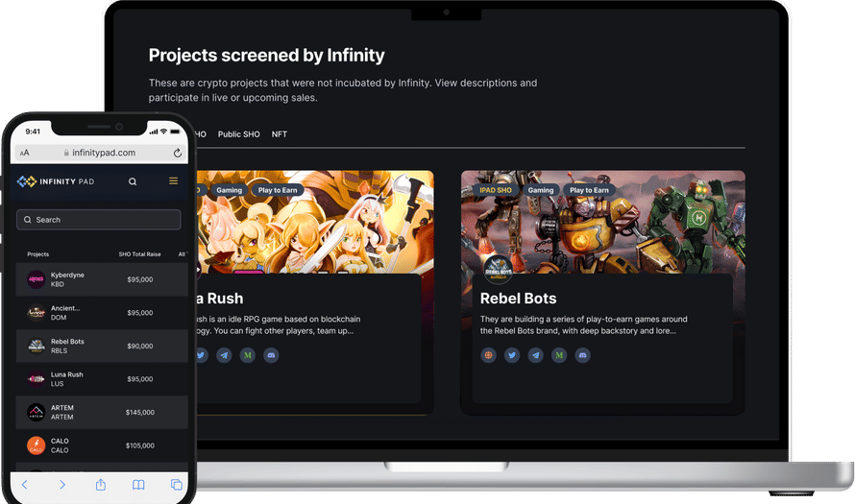This screenshot has height=504, width=855.
Task: Click the orange CALO project logo
Action: [x=36, y=445]
